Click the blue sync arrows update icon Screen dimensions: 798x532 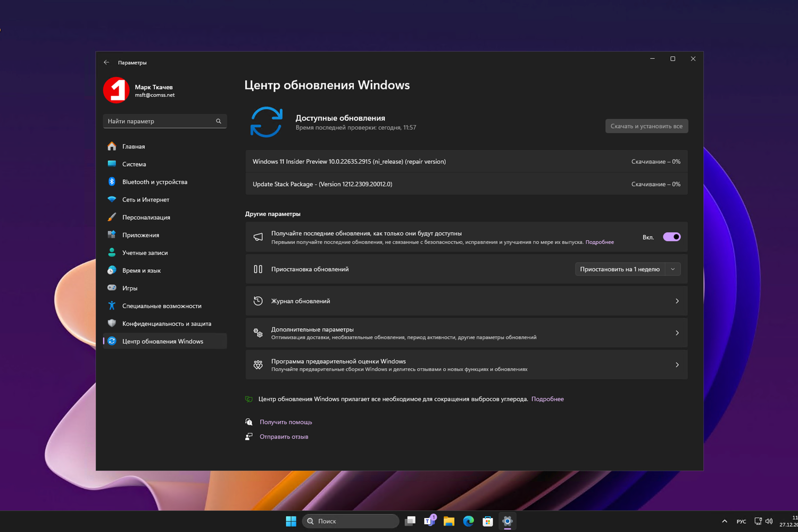pos(267,122)
